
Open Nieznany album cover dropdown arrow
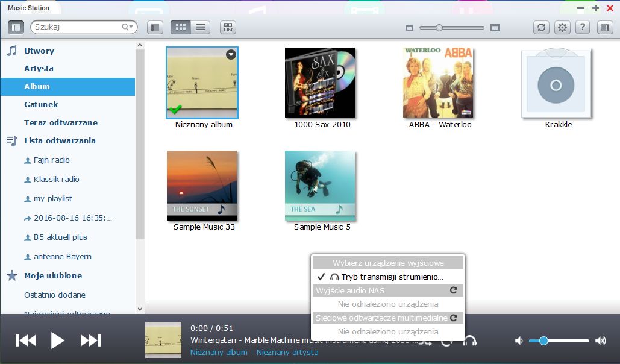[x=231, y=55]
